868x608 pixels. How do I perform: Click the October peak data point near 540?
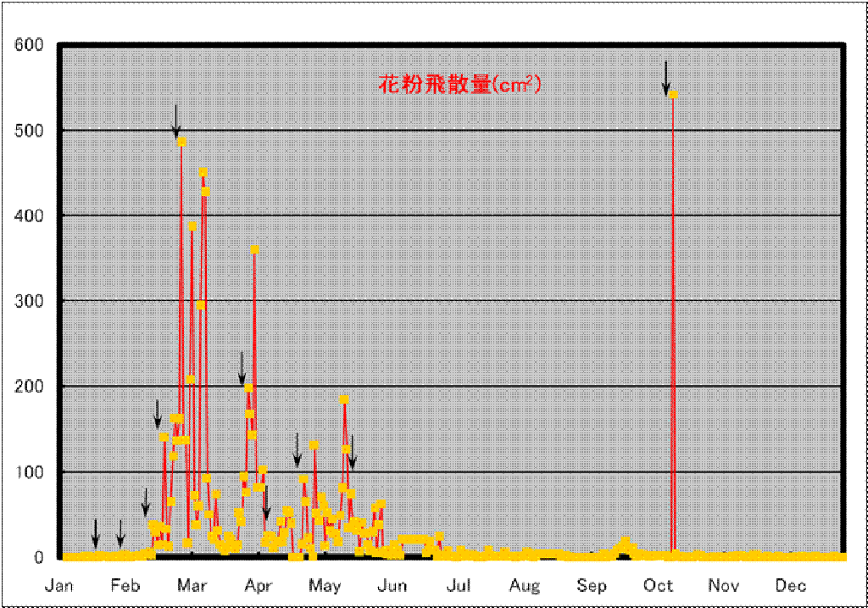[673, 95]
